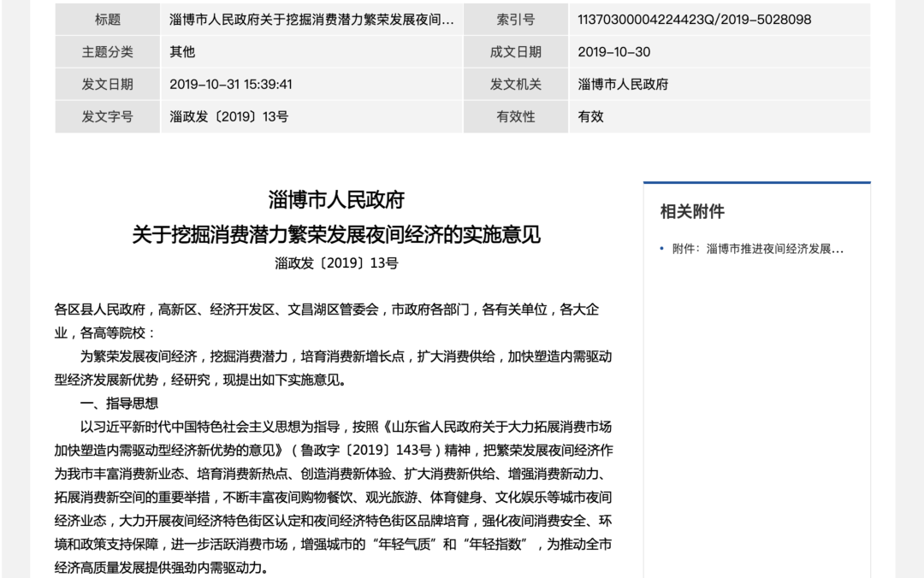Click the section heading 一、指导思想
The width and height of the screenshot is (924, 578).
coord(119,404)
